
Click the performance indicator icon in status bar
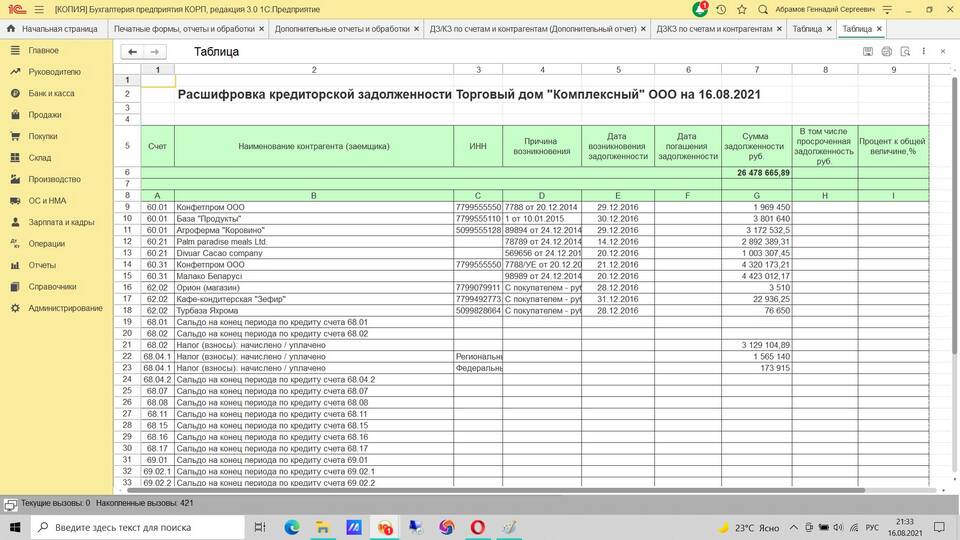click(x=10, y=504)
